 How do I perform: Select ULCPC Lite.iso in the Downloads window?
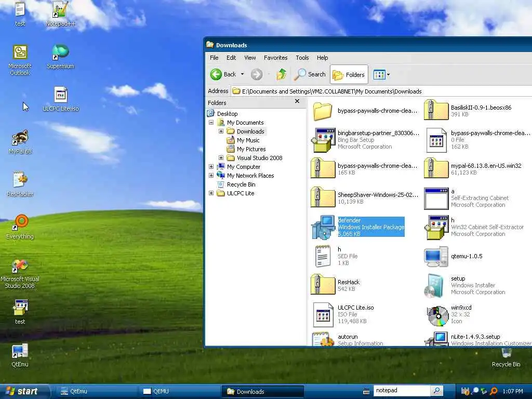tap(343, 314)
